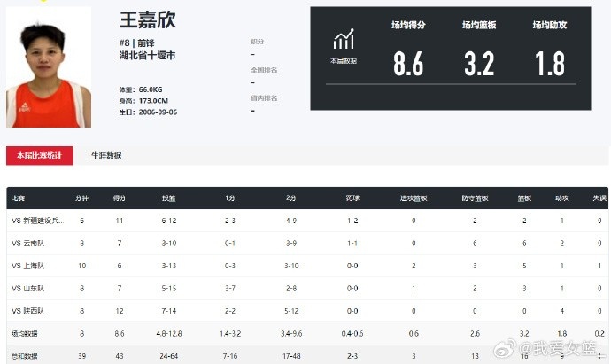Image resolution: width=611 pixels, height=364 pixels.
Task: Click the player profile photo
Action: (x=49, y=67)
